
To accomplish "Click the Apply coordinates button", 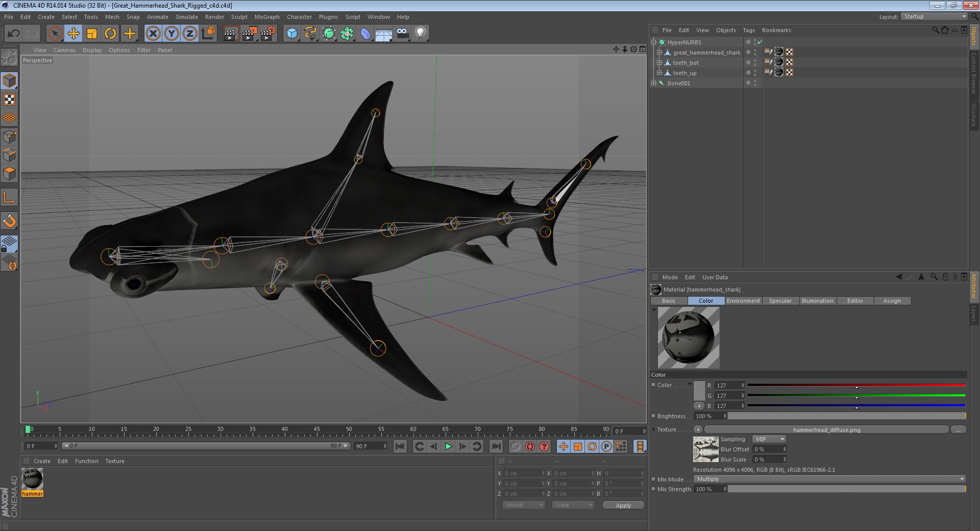I will pos(623,505).
